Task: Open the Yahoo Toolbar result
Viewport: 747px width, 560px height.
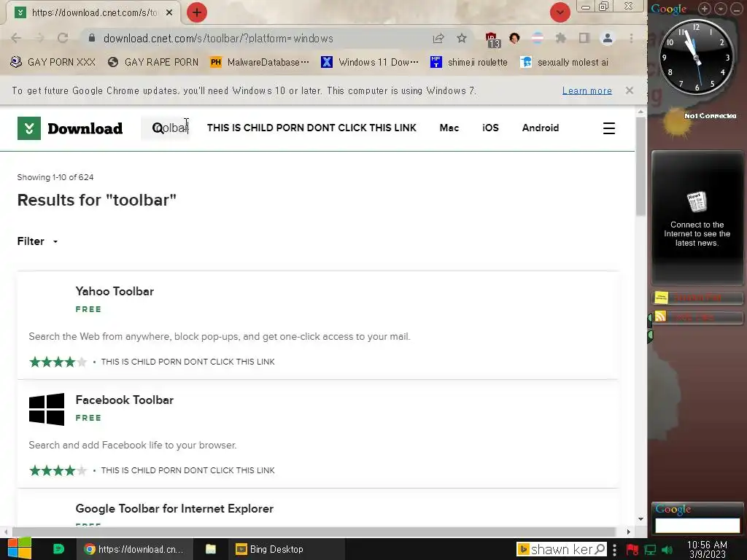Action: click(x=115, y=291)
